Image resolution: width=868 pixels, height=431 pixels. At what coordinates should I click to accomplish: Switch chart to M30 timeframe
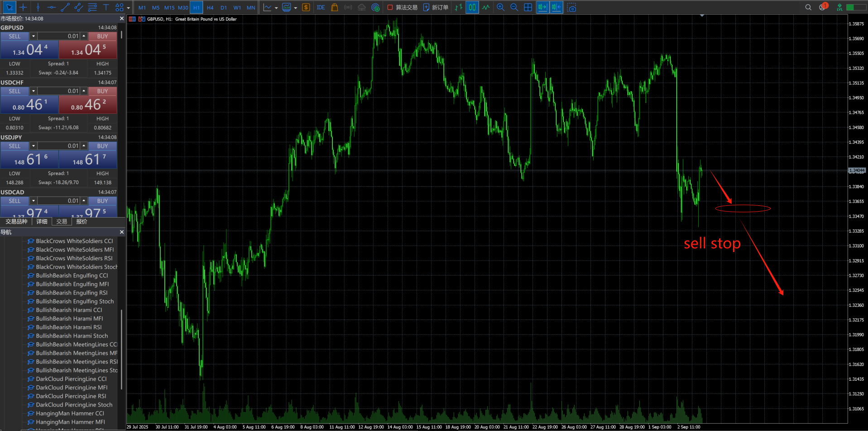coord(183,8)
